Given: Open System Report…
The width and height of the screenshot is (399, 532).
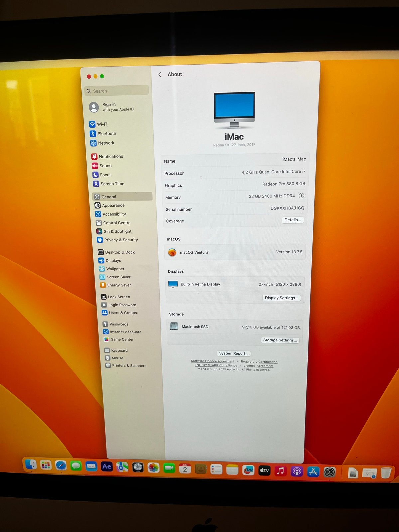Looking at the screenshot, I should point(234,353).
